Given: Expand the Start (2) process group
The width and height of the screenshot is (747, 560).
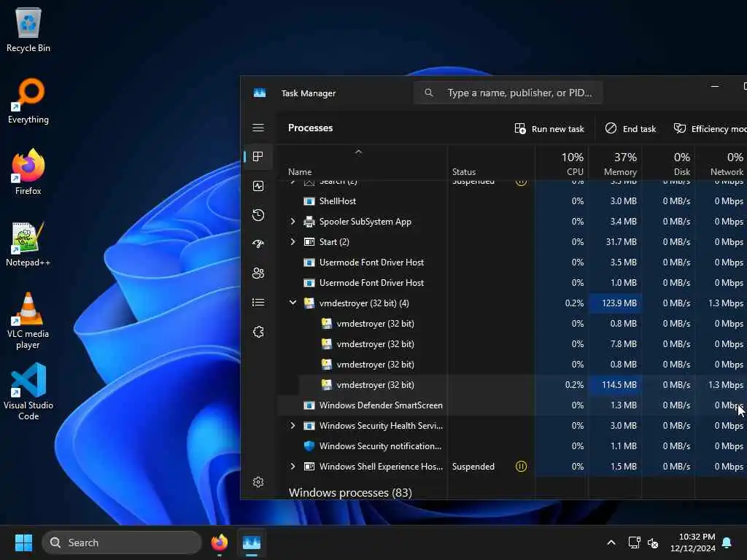Looking at the screenshot, I should pos(293,242).
